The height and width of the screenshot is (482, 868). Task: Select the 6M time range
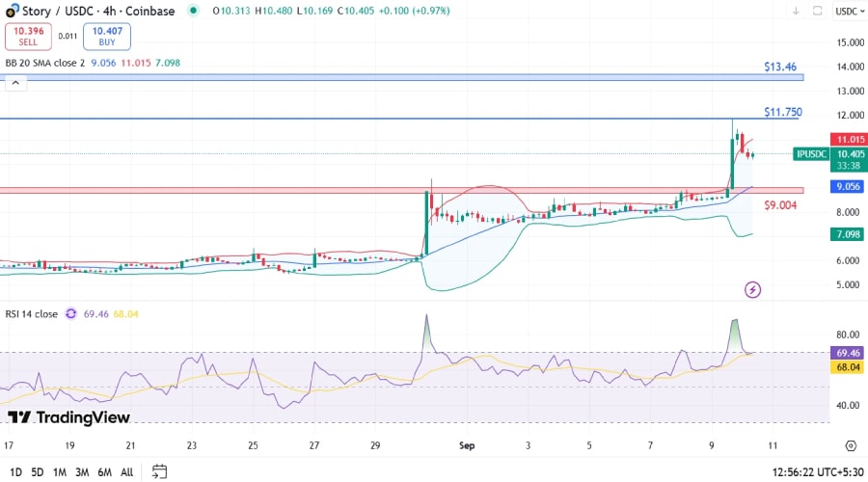(104, 472)
